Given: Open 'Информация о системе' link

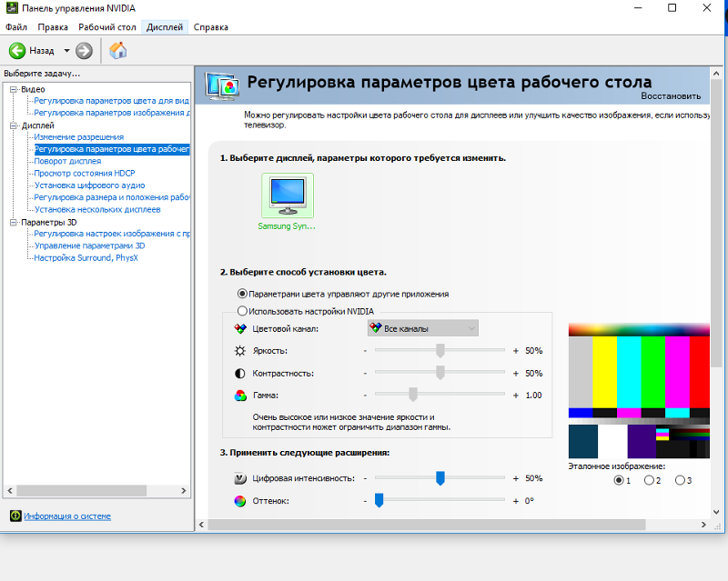Looking at the screenshot, I should coord(67,516).
